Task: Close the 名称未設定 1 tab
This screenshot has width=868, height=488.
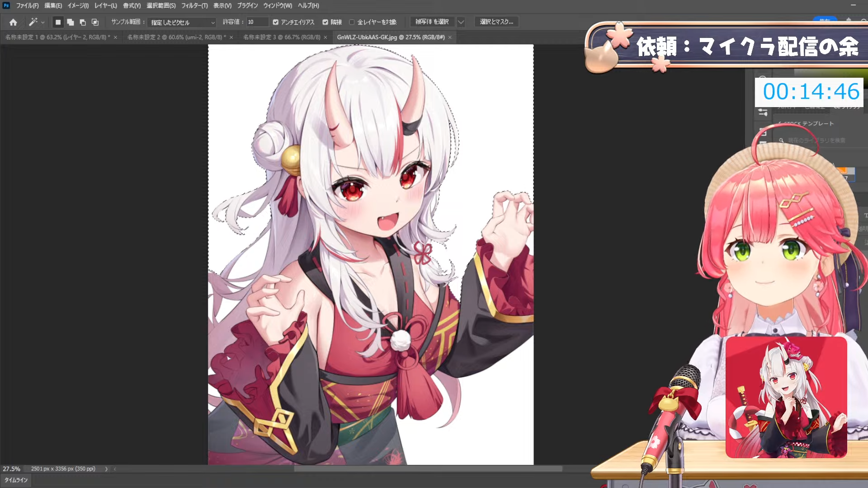Action: pos(115,38)
